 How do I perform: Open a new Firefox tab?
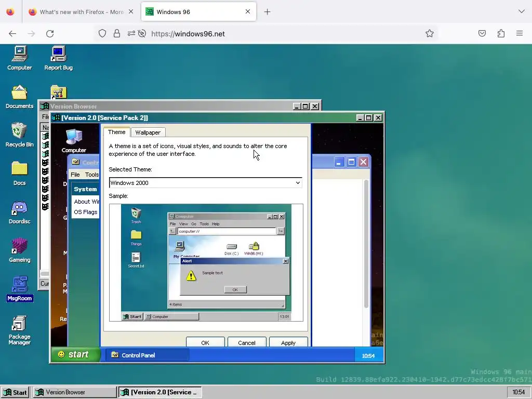tap(268, 12)
